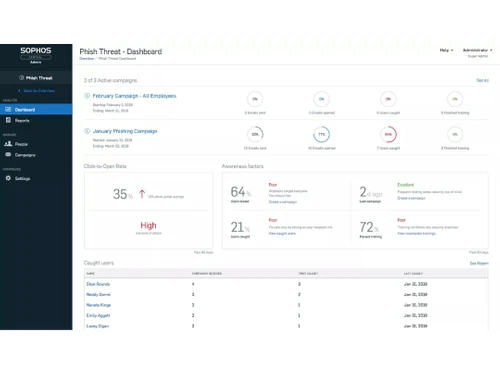Open third caught user in the table

point(98,305)
